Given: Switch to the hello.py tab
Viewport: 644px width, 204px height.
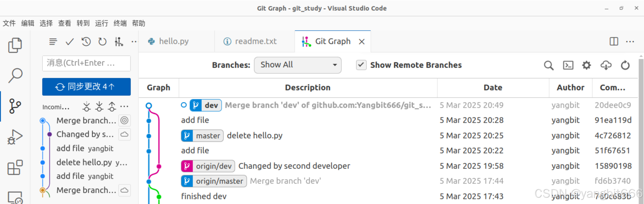Looking at the screenshot, I should (177, 42).
